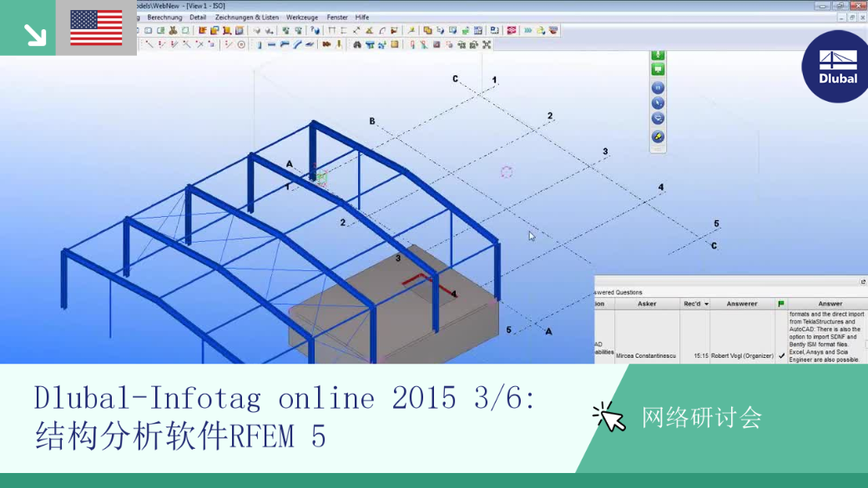The width and height of the screenshot is (868, 488).
Task: Click the green flag column header
Action: pos(781,304)
